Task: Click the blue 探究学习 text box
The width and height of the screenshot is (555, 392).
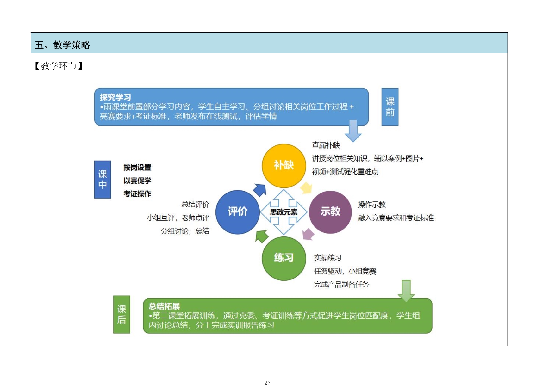Action: [x=231, y=107]
